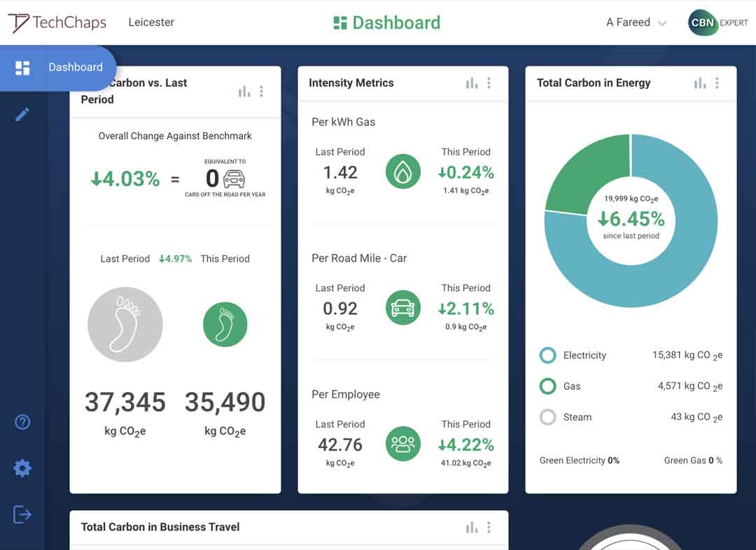Click the TechChaps logo
This screenshot has width=756, height=550.
tap(57, 22)
